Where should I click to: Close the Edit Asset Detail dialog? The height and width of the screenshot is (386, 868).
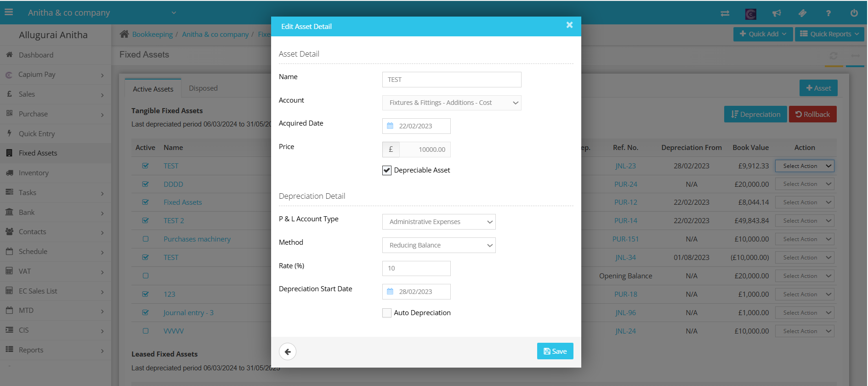569,25
